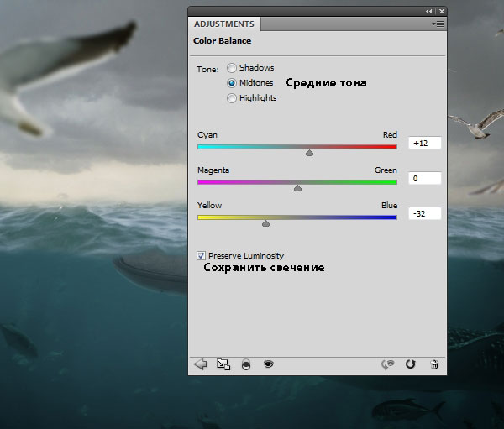
Task: Choose Shadows tone radio button
Action: pyautogui.click(x=232, y=68)
